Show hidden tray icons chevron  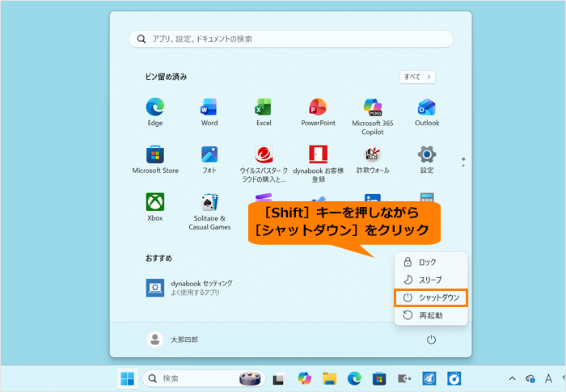click(x=512, y=378)
